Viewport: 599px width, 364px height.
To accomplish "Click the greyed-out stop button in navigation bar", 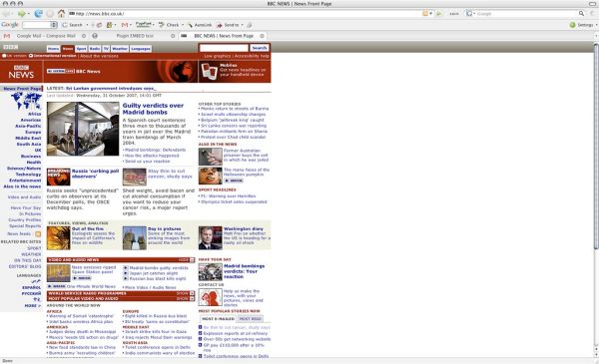I will [x=50, y=14].
